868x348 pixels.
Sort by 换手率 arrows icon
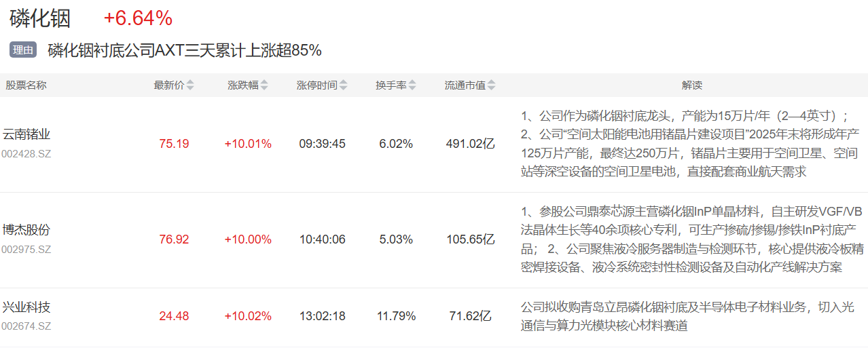[x=412, y=85]
